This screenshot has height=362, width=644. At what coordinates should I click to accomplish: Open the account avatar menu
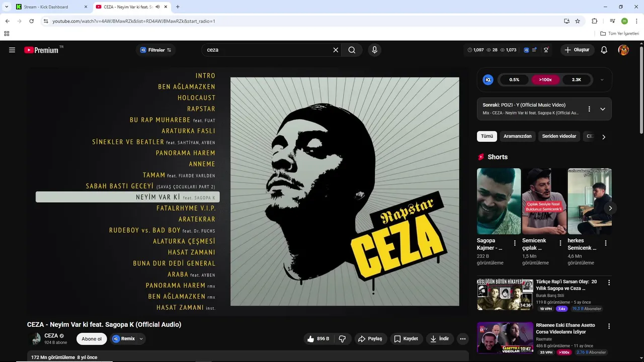click(623, 50)
